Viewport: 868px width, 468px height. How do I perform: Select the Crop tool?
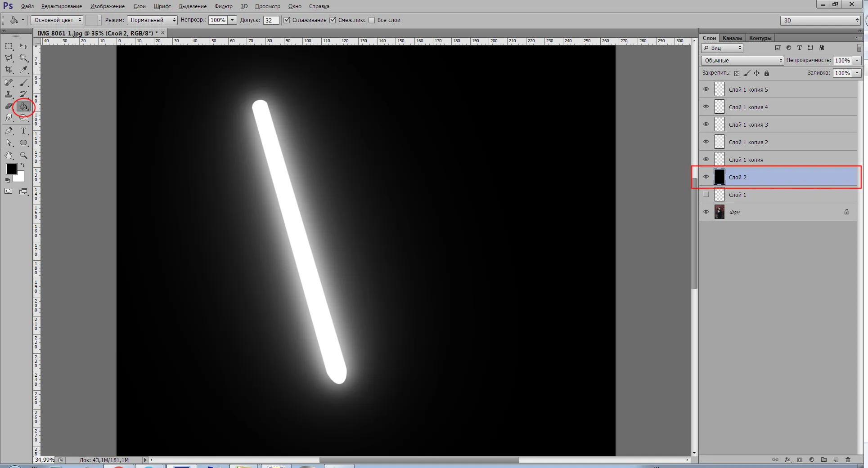coord(9,70)
